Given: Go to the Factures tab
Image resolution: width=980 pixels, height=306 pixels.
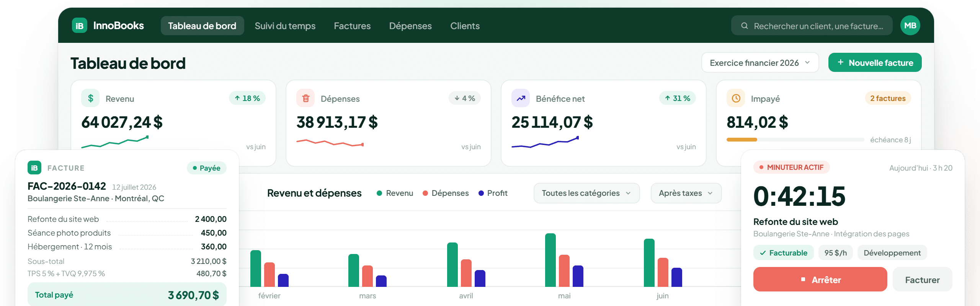Looking at the screenshot, I should (352, 26).
